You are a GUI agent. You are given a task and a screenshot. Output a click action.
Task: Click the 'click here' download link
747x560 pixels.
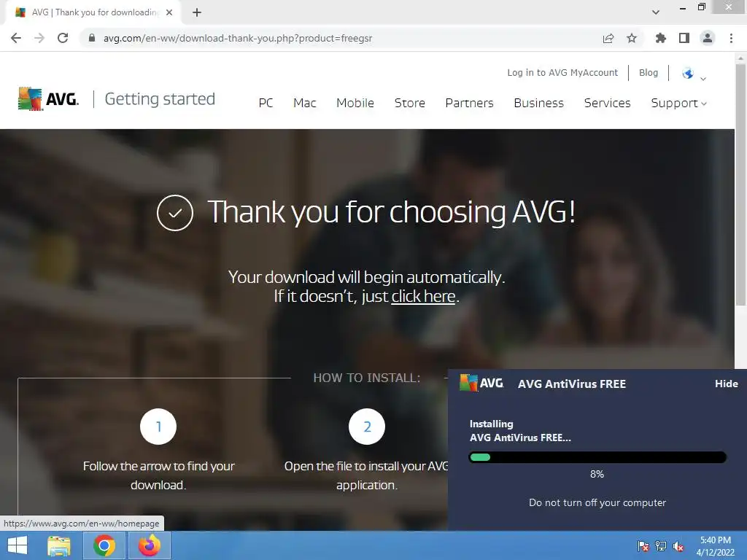(423, 296)
